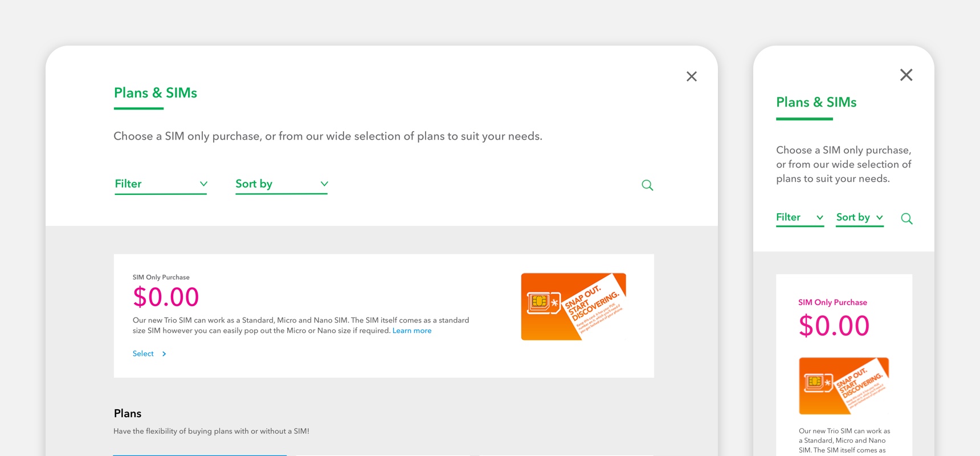Click the small black SIM Only Purchase label

point(161,278)
